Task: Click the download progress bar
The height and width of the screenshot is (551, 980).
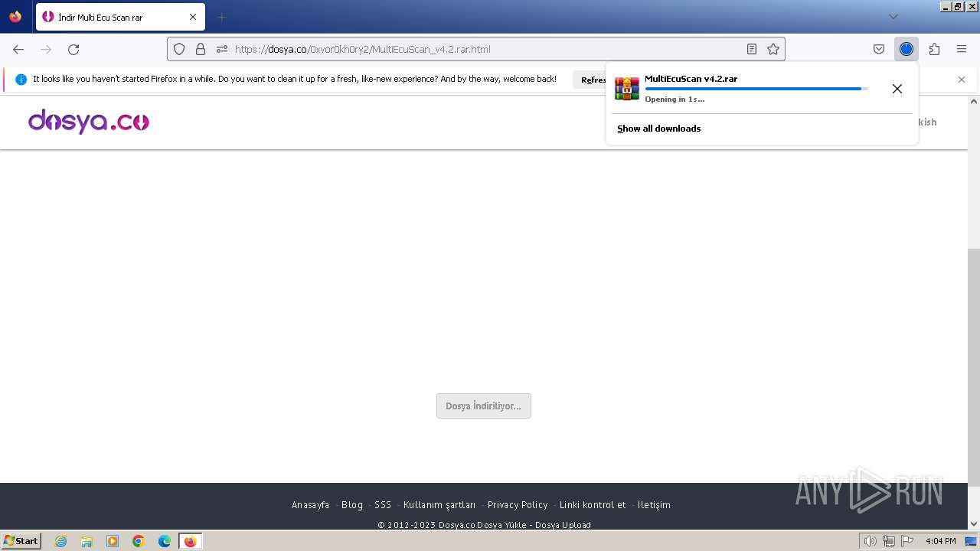Action: [x=756, y=89]
